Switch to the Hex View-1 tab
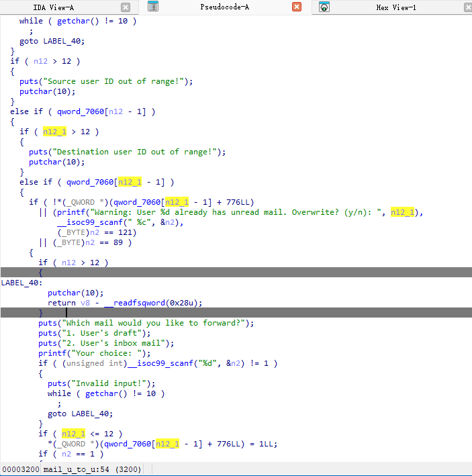The width and height of the screenshot is (472, 476). (x=396, y=7)
